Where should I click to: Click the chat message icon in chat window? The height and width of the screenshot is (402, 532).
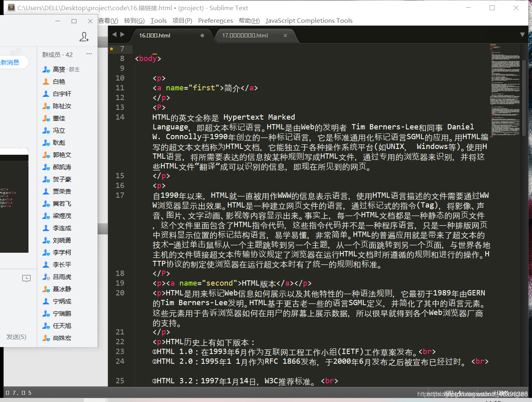coord(26,278)
